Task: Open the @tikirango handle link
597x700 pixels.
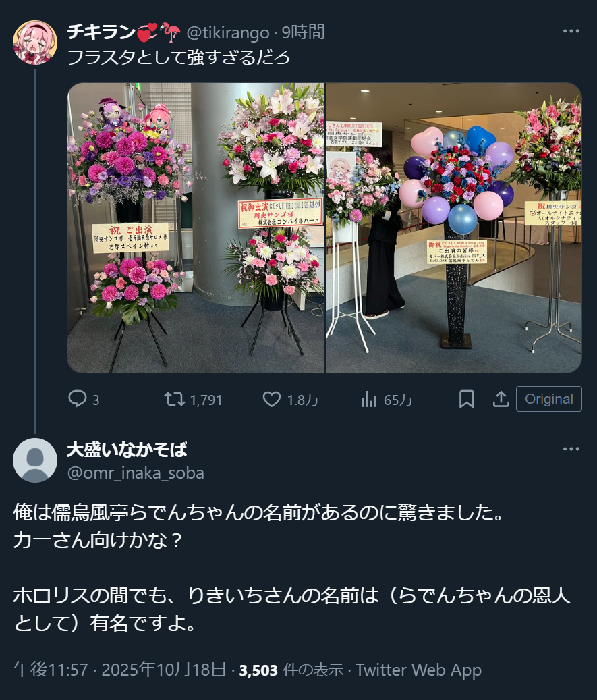Action: (x=227, y=32)
